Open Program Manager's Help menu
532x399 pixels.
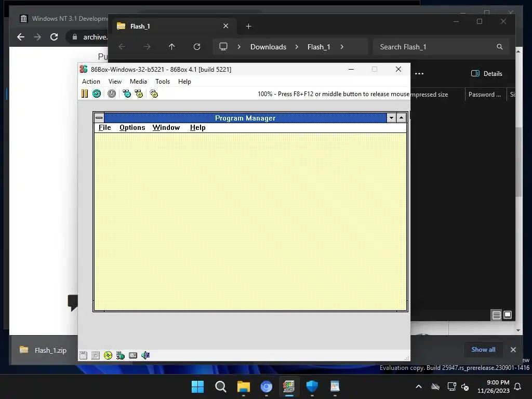coord(198,128)
